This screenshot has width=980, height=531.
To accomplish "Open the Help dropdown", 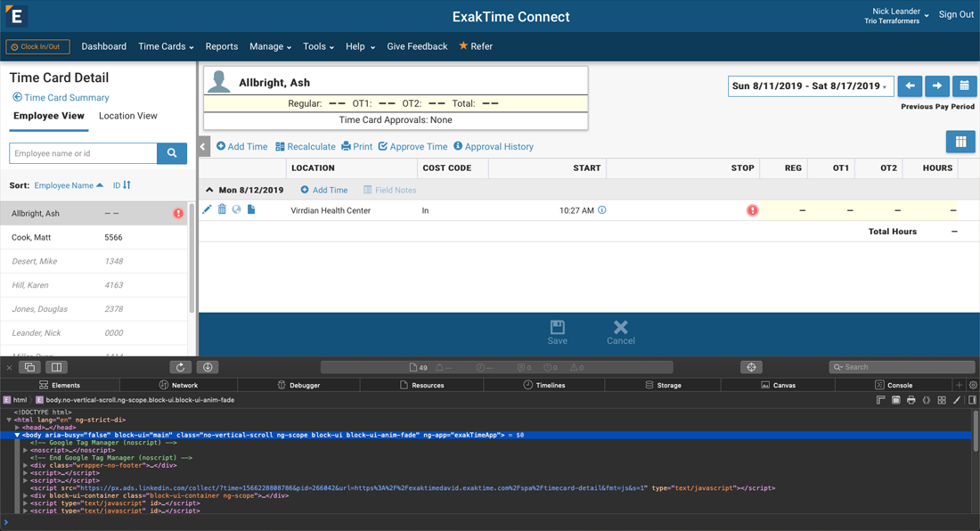I will point(360,46).
